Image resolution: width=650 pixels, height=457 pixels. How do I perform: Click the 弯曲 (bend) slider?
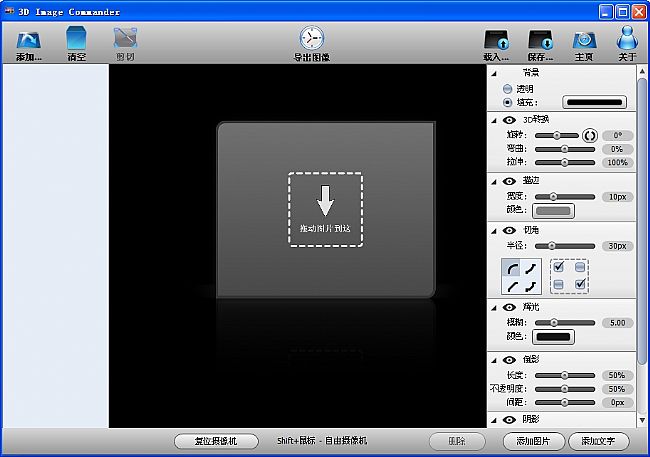pos(565,149)
